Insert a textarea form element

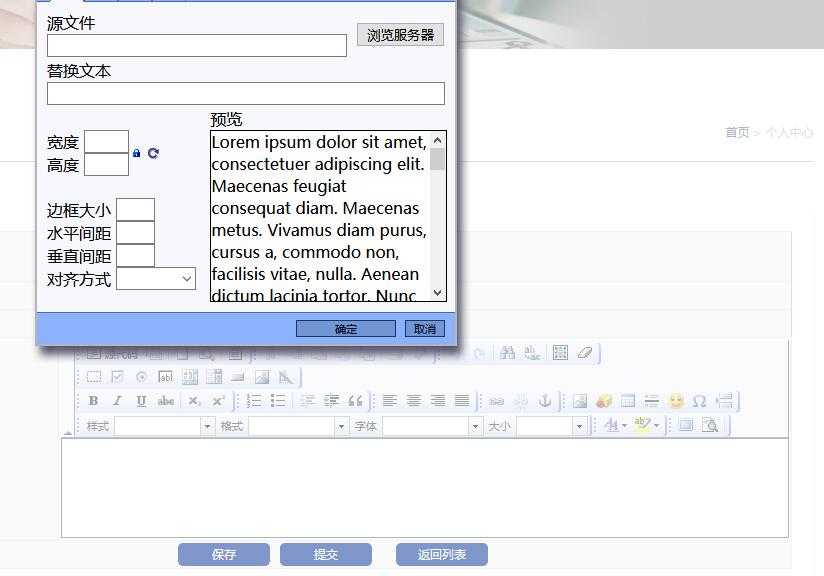[x=190, y=377]
